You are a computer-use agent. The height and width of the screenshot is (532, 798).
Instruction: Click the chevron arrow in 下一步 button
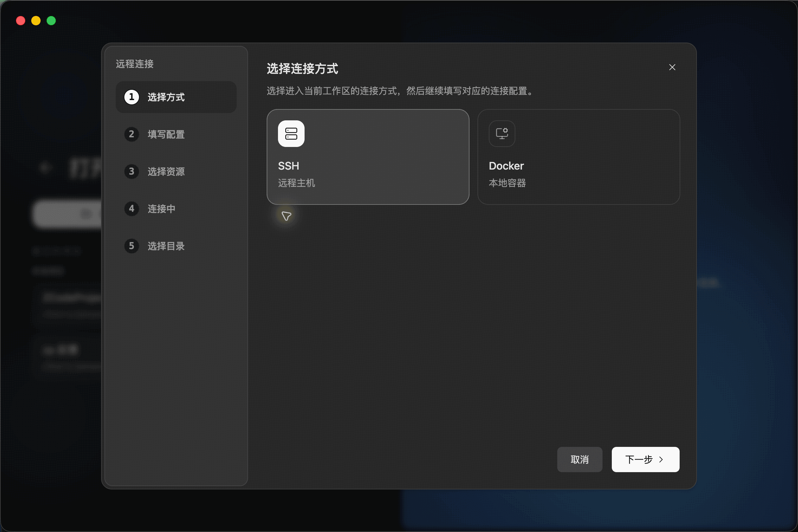click(x=661, y=460)
